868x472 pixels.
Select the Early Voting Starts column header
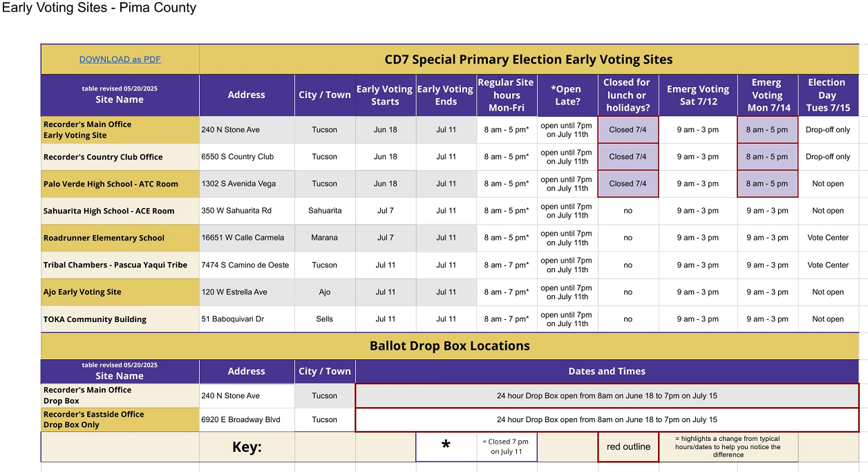pyautogui.click(x=385, y=95)
